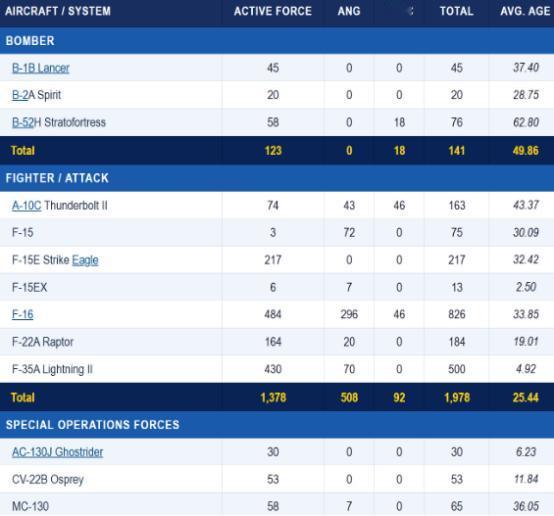Click the CV-22B Osprey row label
This screenshot has height=516, width=554.
click(x=48, y=480)
